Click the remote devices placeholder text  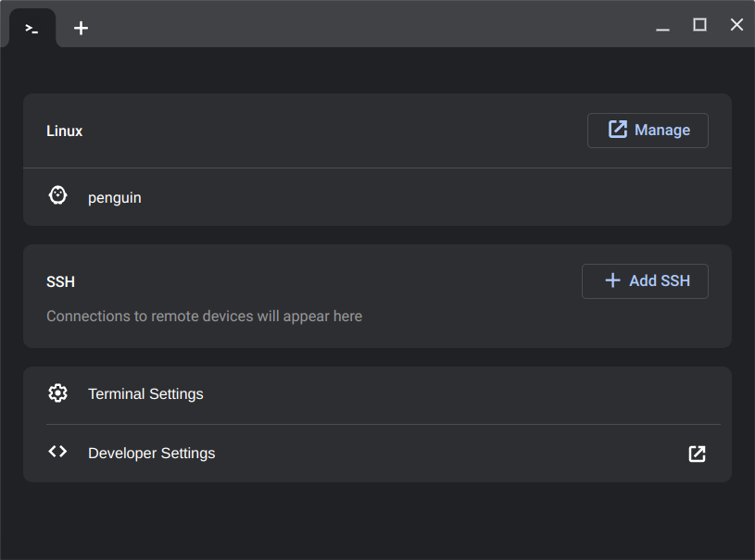[x=204, y=316]
